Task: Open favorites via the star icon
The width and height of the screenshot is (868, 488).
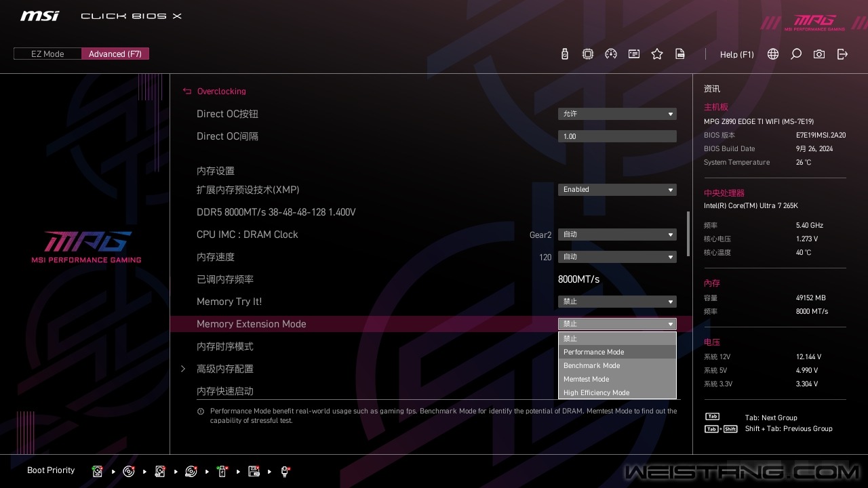Action: pyautogui.click(x=657, y=54)
